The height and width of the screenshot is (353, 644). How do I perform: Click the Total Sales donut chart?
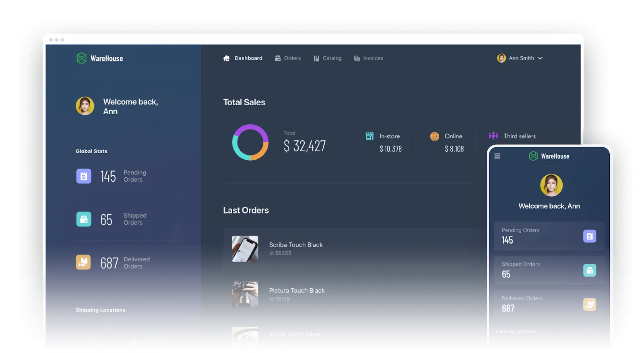click(250, 142)
